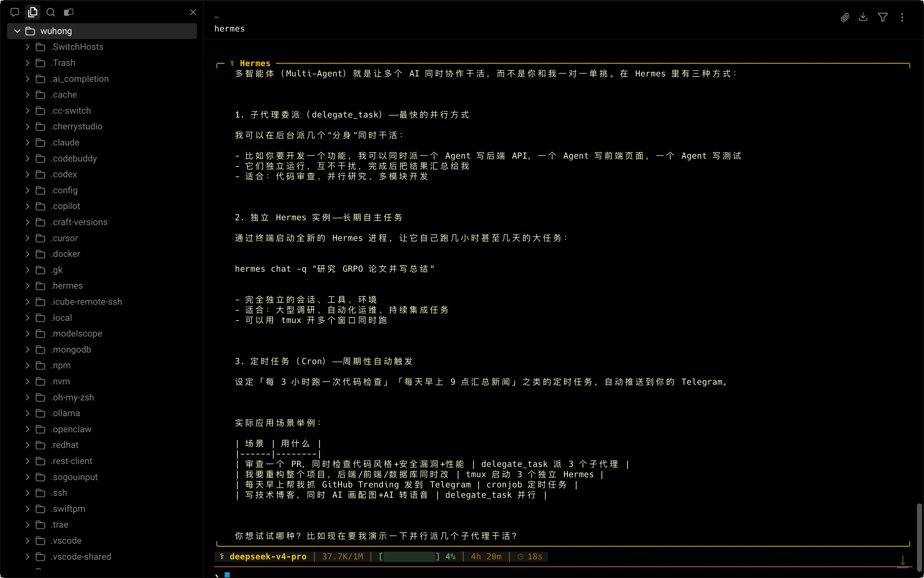This screenshot has width=924, height=578.
Task: Click the yellow Hermes response header
Action: 255,63
